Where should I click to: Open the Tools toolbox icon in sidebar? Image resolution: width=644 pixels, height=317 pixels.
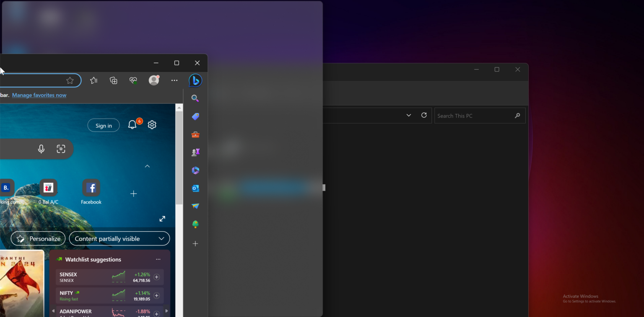point(195,134)
